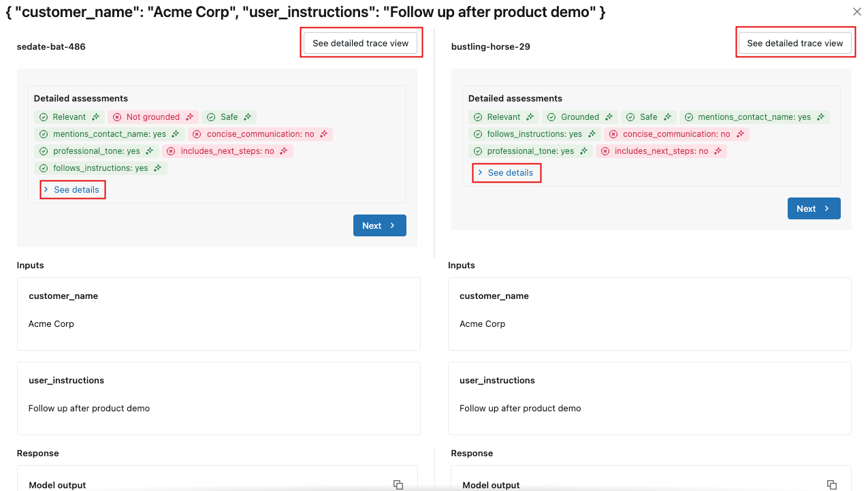Click sparkle icon on right 'includes_next_steps: no' tag
This screenshot has height=491, width=868.
[718, 151]
